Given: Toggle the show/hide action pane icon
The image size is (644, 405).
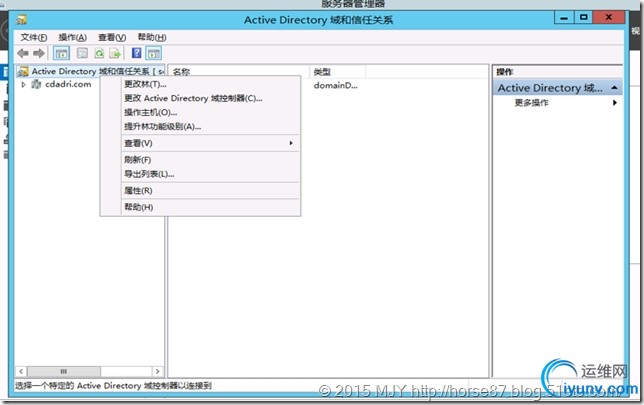Looking at the screenshot, I should (154, 53).
